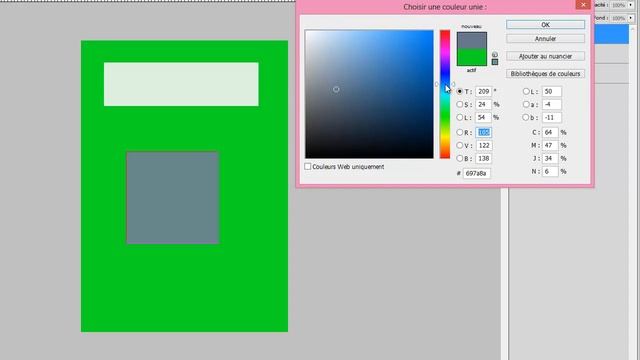Select the L radio button beside value 54
Viewport: 640px width, 360px height.
460,118
